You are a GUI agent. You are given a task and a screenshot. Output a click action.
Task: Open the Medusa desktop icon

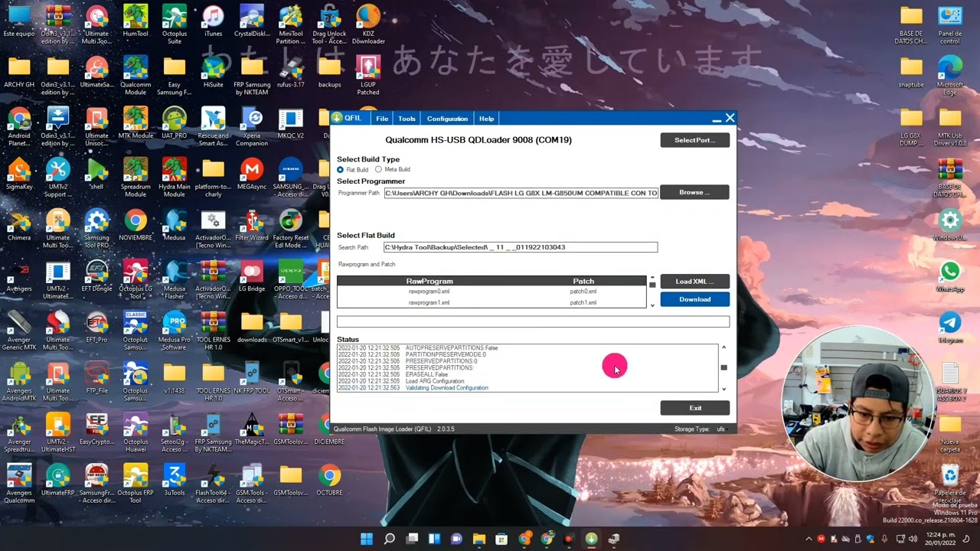[175, 225]
